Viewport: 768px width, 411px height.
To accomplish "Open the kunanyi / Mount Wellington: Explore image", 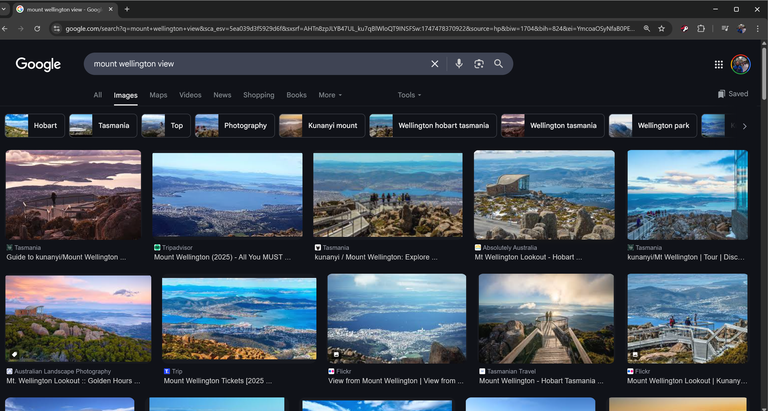I will [x=387, y=194].
